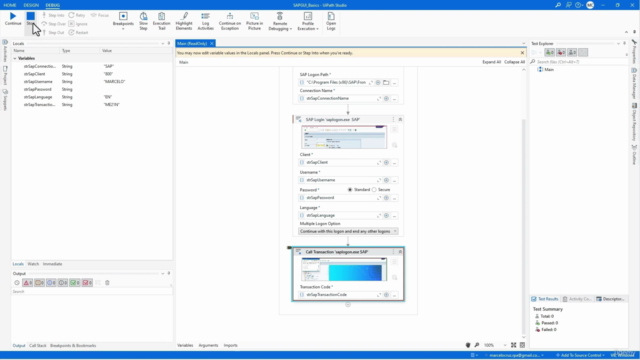Toggle the Slow Step option
The height and width of the screenshot is (360, 640).
click(143, 21)
